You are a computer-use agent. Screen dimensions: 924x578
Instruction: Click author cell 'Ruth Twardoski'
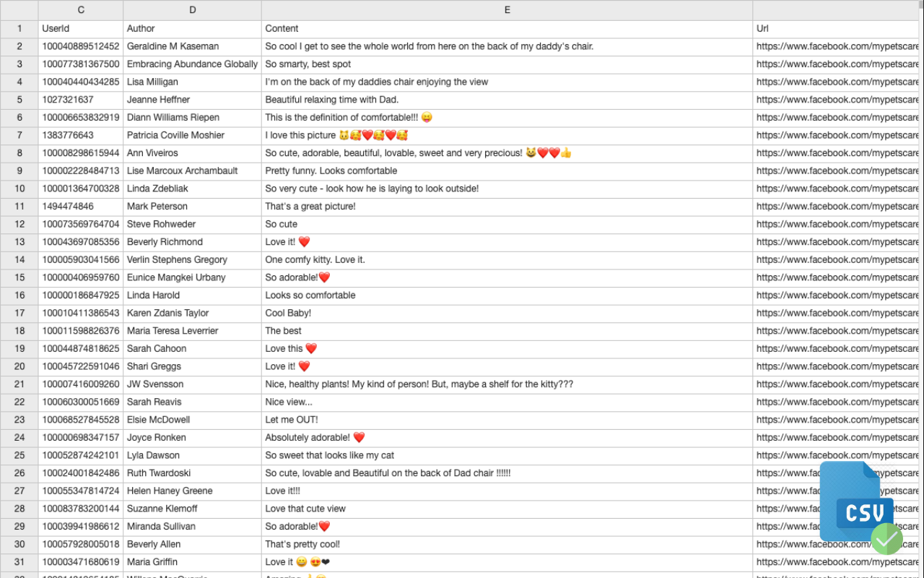193,473
